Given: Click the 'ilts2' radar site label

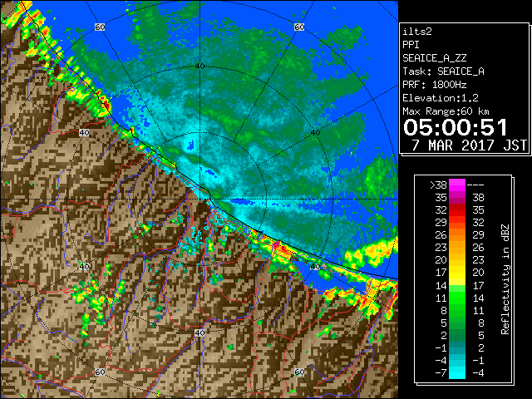Looking at the screenshot, I should (417, 32).
